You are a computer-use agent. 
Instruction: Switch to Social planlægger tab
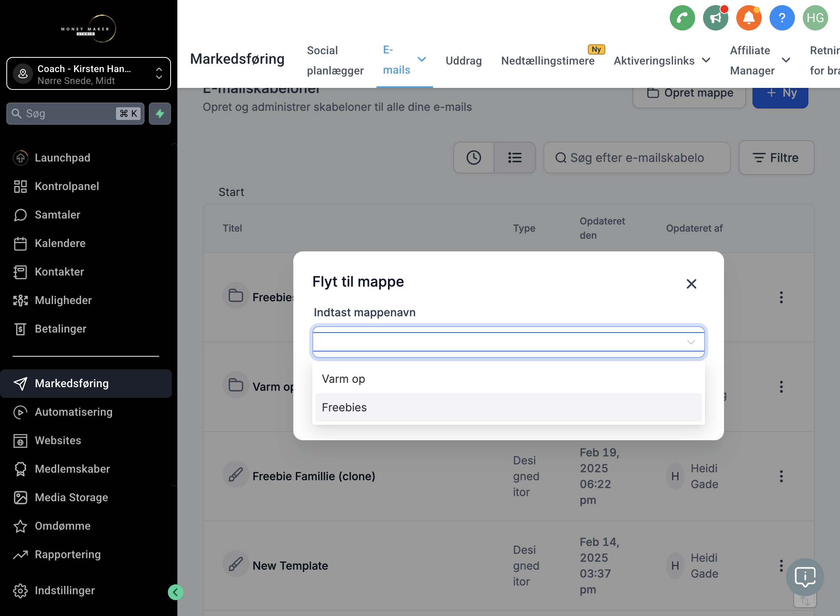pyautogui.click(x=335, y=60)
